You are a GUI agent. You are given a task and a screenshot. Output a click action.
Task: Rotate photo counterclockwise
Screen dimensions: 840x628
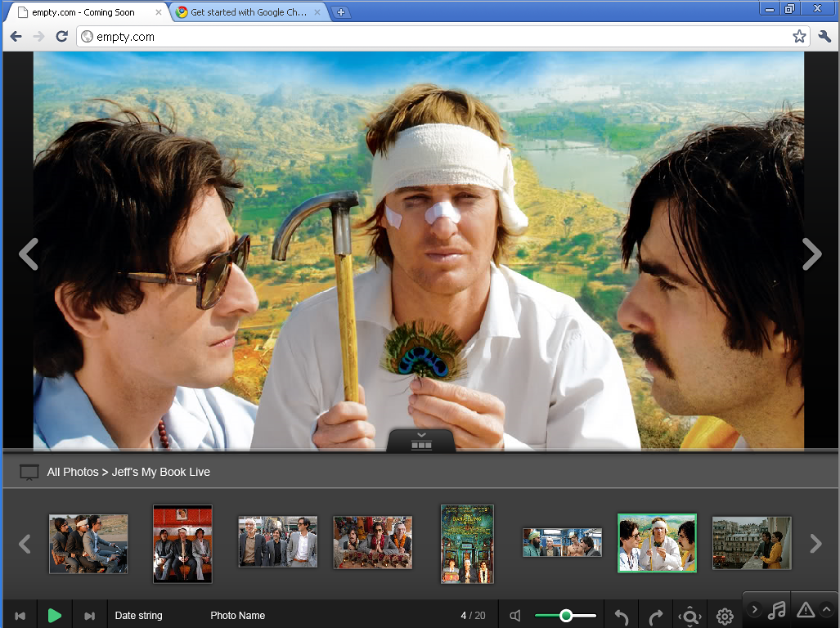[x=622, y=617]
